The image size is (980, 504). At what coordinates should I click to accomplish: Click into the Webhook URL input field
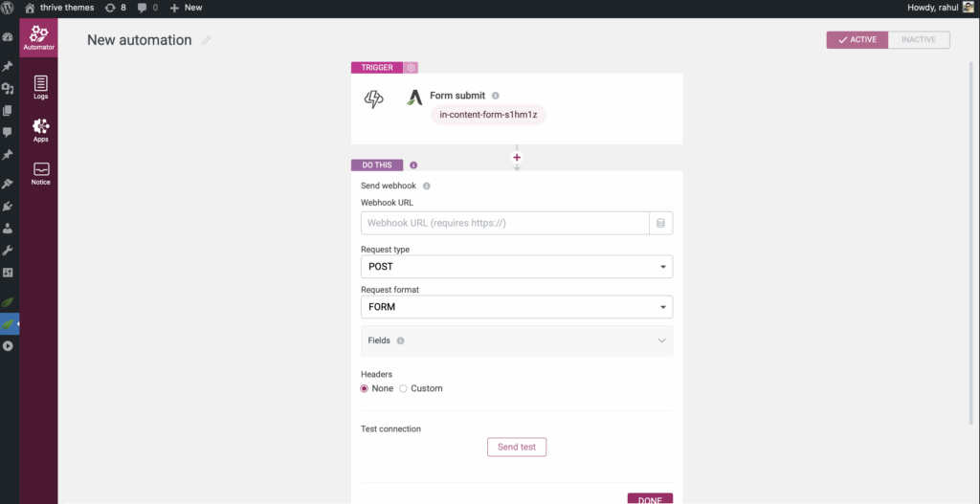tap(504, 223)
